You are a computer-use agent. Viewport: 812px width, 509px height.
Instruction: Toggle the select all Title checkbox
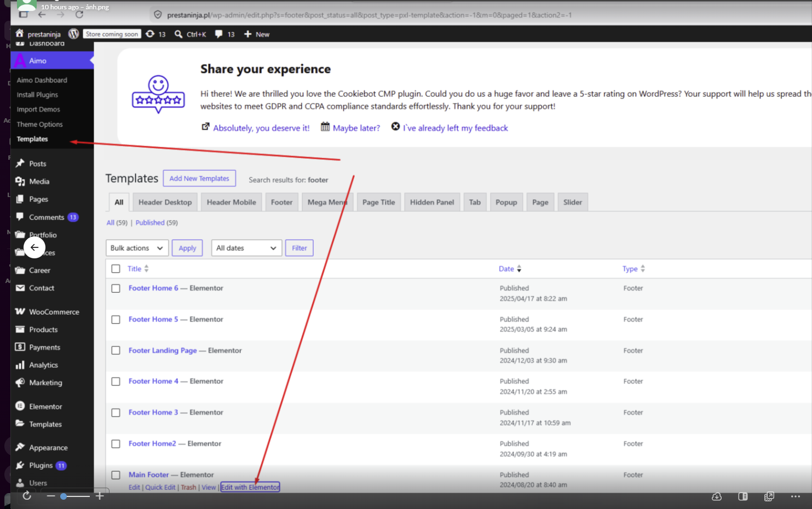click(116, 269)
